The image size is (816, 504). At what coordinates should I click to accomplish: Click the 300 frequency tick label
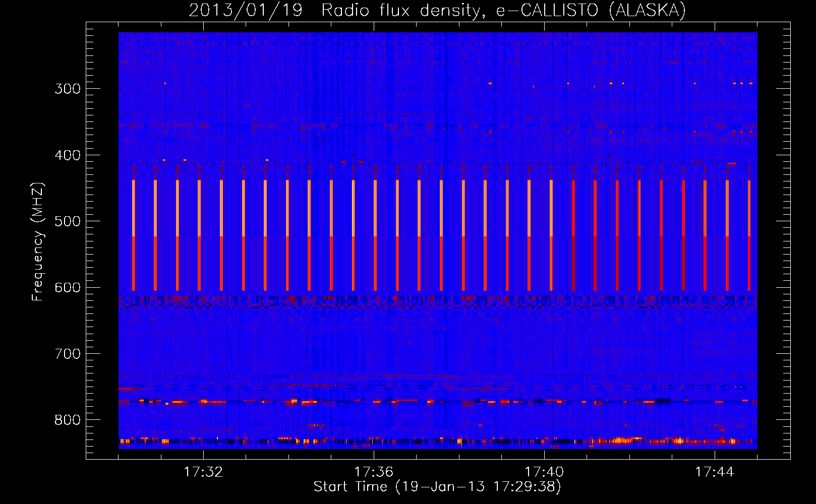tap(68, 89)
